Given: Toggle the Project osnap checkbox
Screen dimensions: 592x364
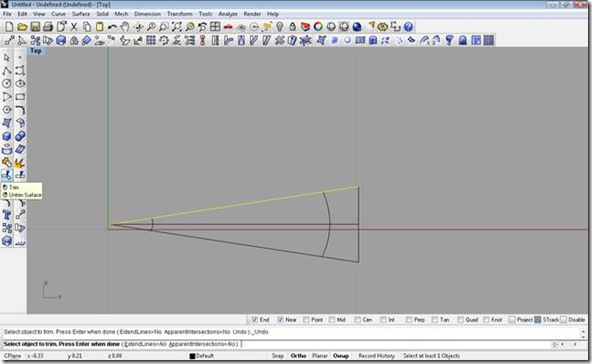Looking at the screenshot, I should 512,320.
